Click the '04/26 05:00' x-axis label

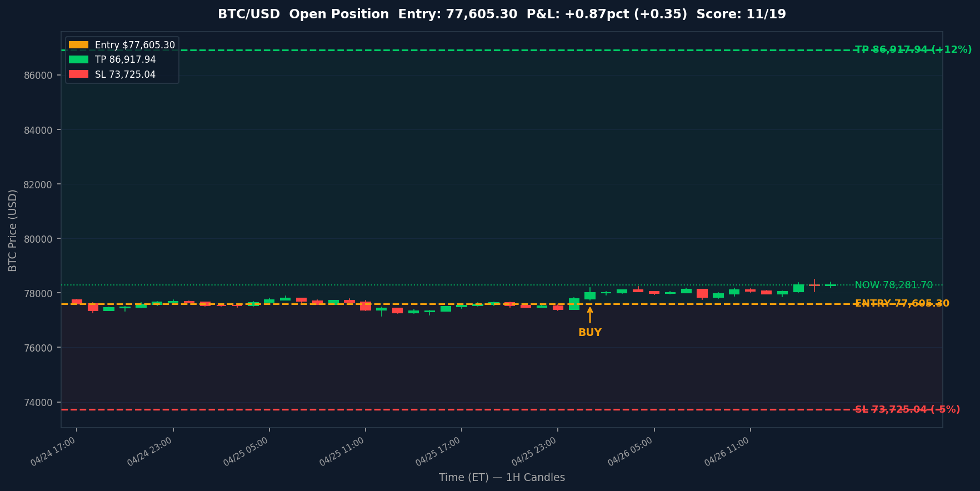[x=631, y=452]
